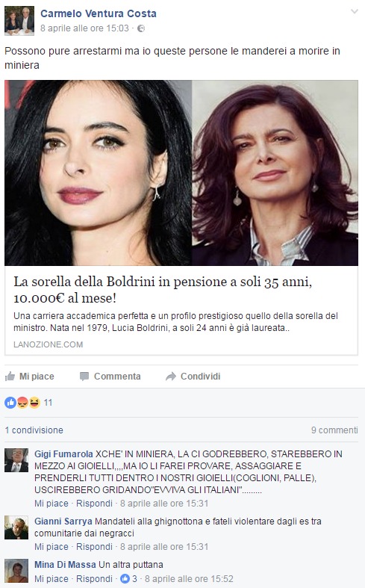Open the angry reaction emoji icon
Screen dimensions: 365x588
pyautogui.click(x=22, y=403)
